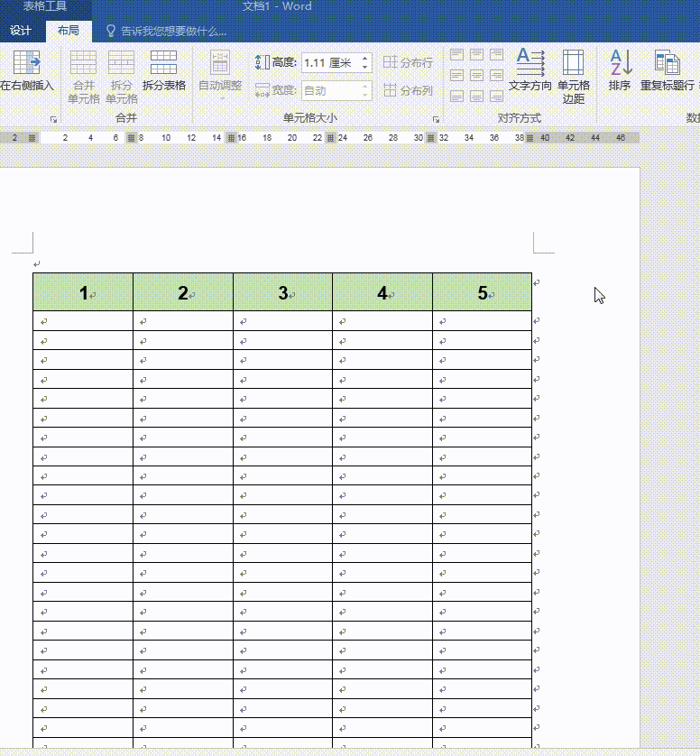
Task: Click the Split Table (拆分表格) icon
Action: (x=163, y=62)
